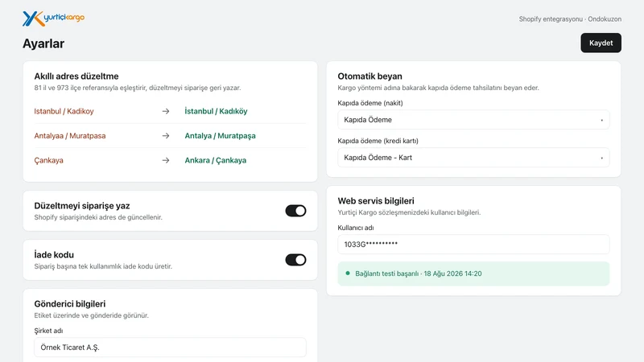Click the arrow in the Antalyaa / Muratpasa row
The width and height of the screenshot is (644, 362).
(x=166, y=136)
